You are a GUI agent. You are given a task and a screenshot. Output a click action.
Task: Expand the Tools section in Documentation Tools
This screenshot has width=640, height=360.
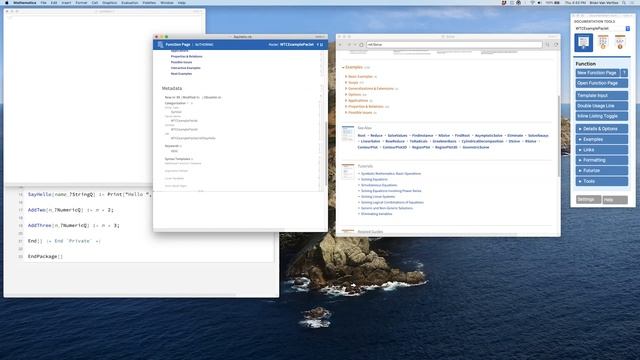tap(602, 181)
